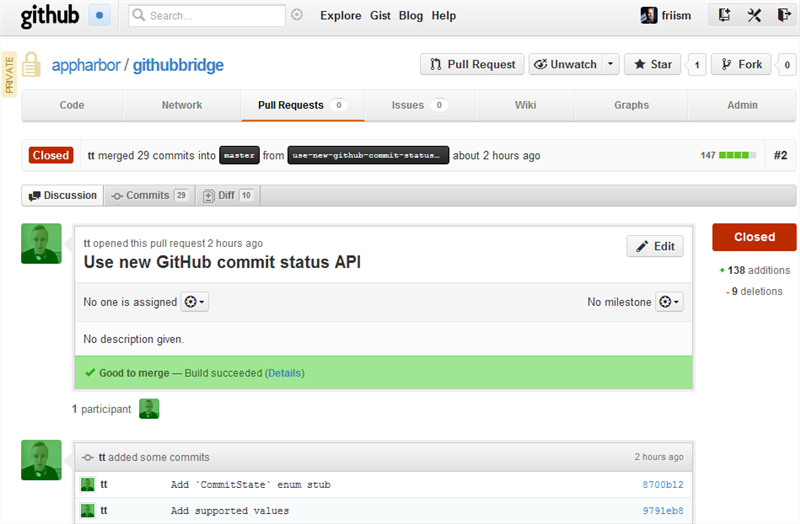Click the small avatar on commit 8700b12 row

click(x=88, y=484)
